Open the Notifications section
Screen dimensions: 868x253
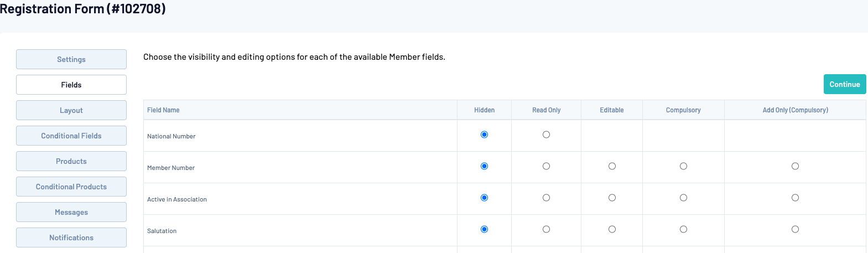[x=71, y=237]
